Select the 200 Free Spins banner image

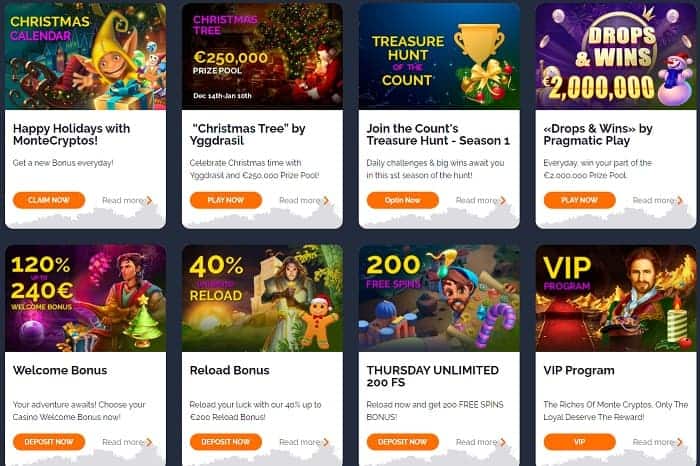439,298
